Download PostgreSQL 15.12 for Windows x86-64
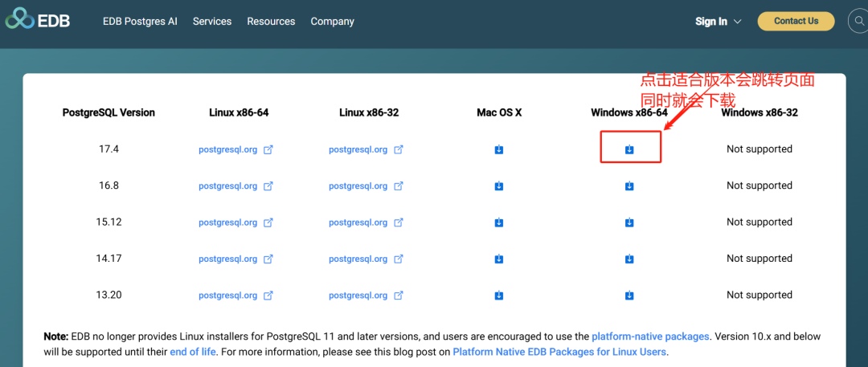Screen dimensions: 868x367 (x=629, y=222)
